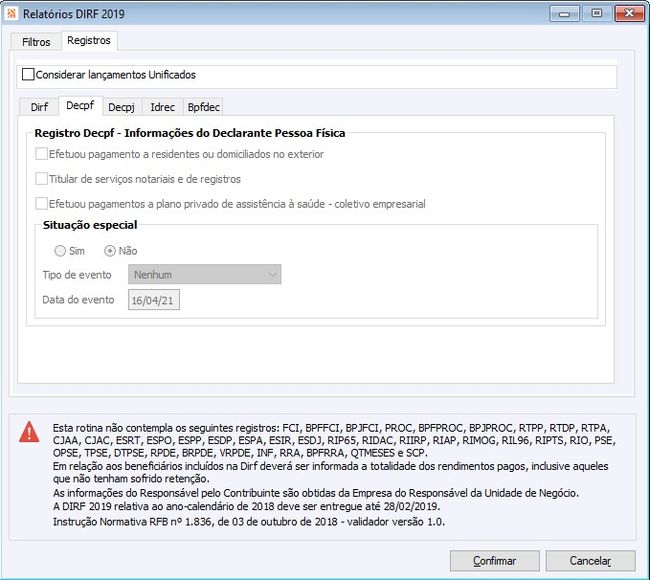Select the Registros tab

pos(89,41)
